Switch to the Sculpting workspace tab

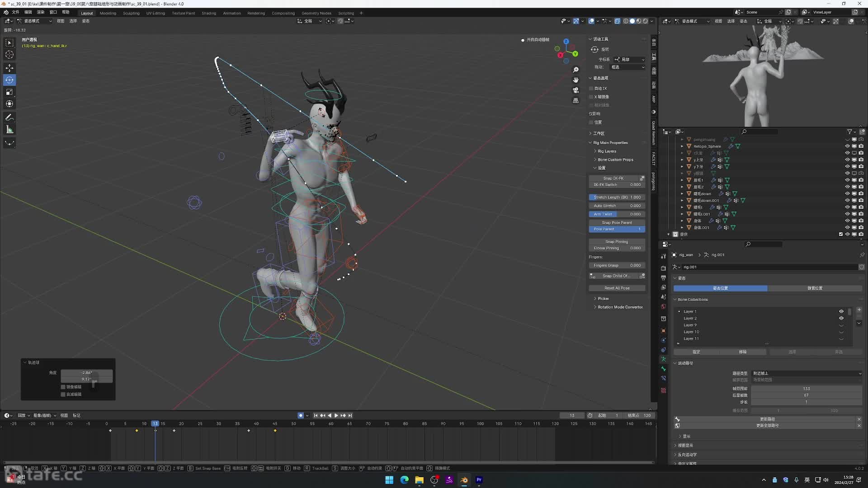click(131, 13)
